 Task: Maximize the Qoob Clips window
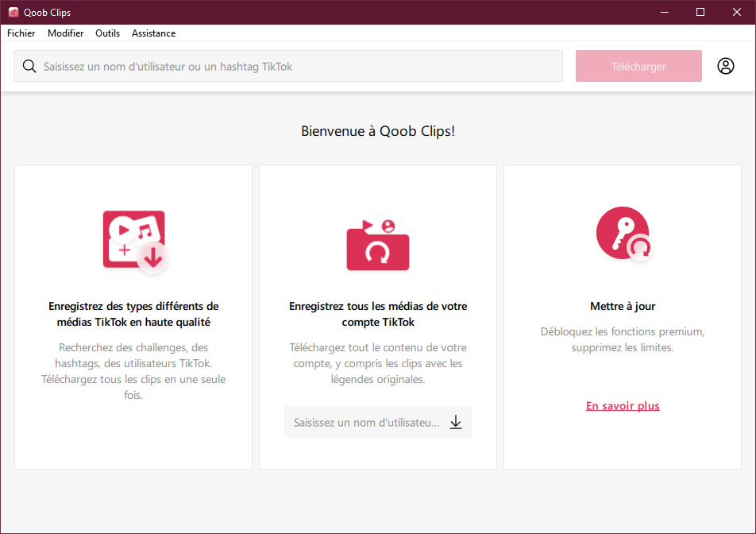[x=700, y=12]
